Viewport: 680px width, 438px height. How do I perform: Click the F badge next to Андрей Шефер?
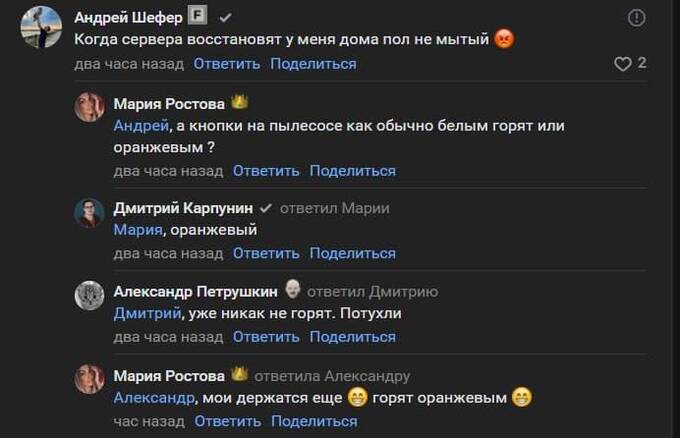[x=198, y=17]
